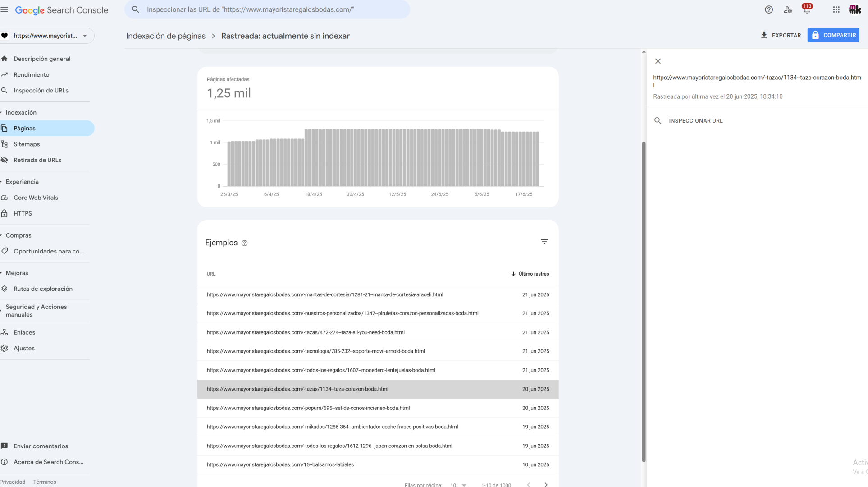868x487 pixels.
Task: Click the Core Web Vitals gauge icon
Action: pos(5,198)
